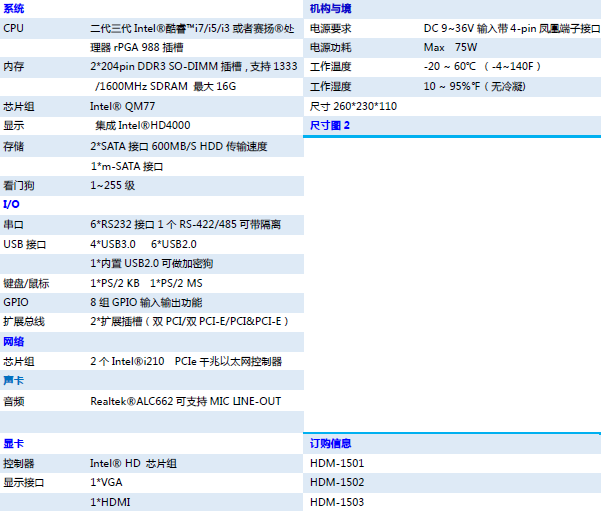Select the 1*内置 USB2.0 可做加密狗 text
The image size is (601, 511).
point(152,263)
